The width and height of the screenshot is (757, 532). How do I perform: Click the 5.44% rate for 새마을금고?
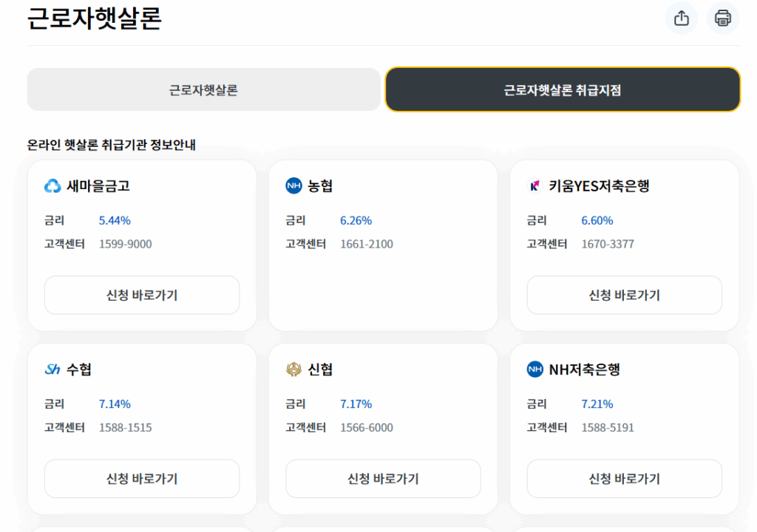coord(115,220)
